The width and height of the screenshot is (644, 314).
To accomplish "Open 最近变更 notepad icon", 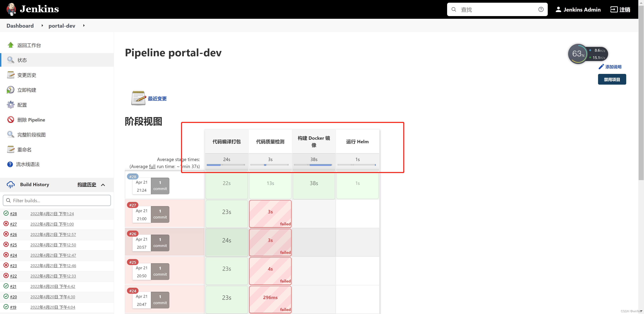I will click(x=138, y=98).
